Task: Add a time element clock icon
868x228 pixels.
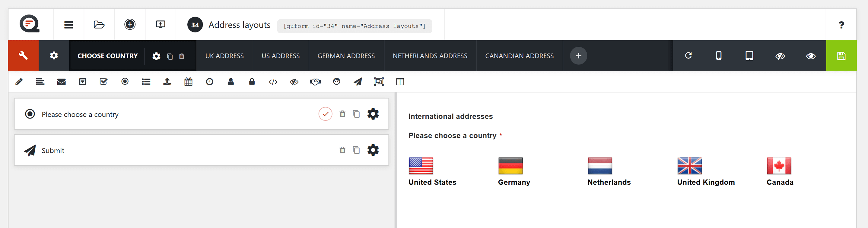Action: pos(210,82)
